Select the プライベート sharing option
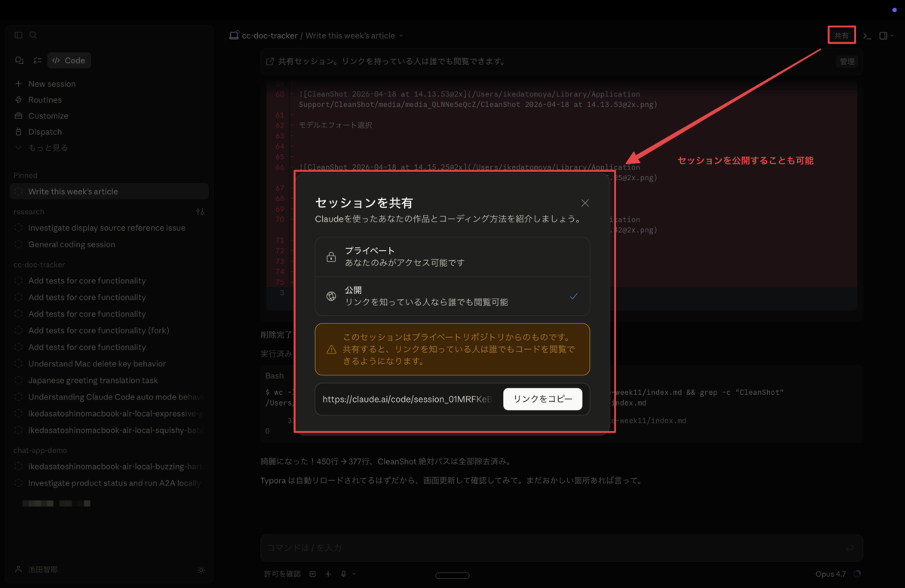This screenshot has height=588, width=905. coord(452,256)
